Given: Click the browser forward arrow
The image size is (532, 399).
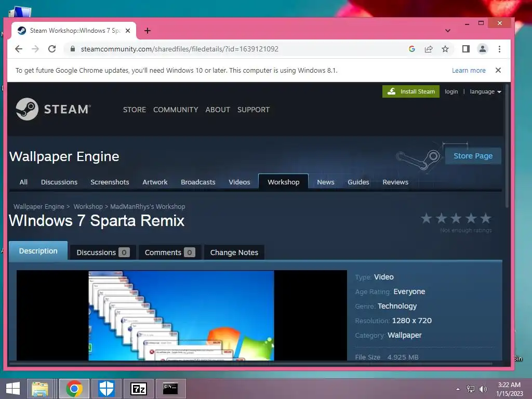Looking at the screenshot, I should [x=35, y=49].
